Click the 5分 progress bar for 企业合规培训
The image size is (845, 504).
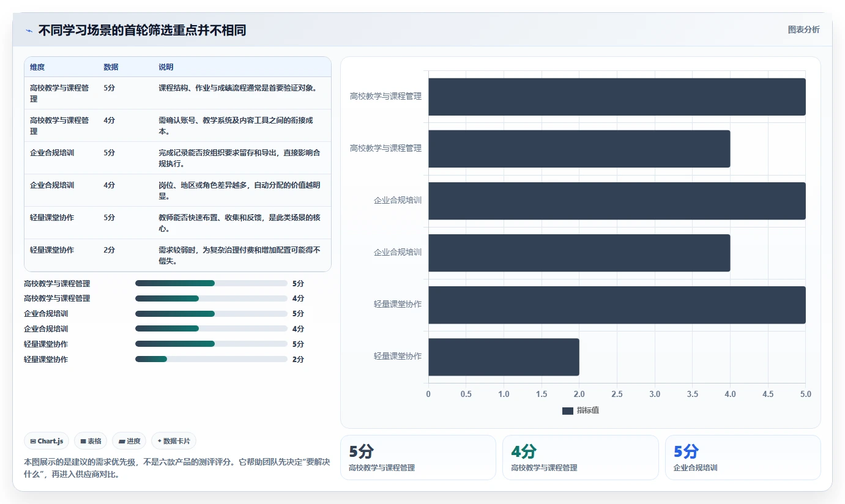tap(211, 314)
